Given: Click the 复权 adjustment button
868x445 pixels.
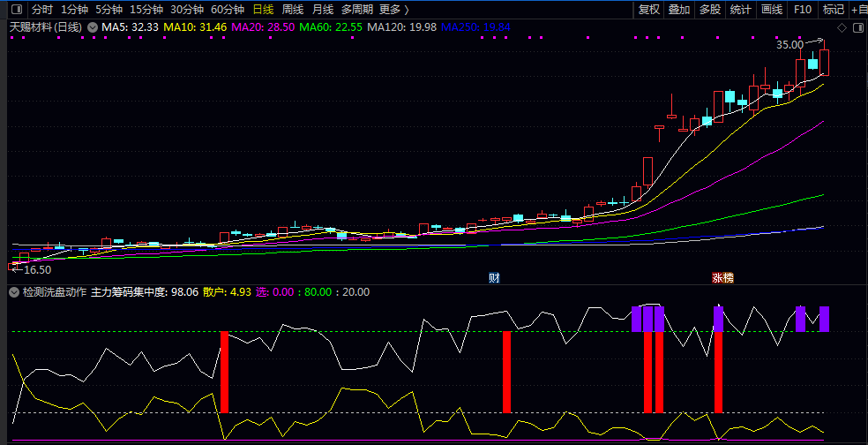Looking at the screenshot, I should click(648, 10).
